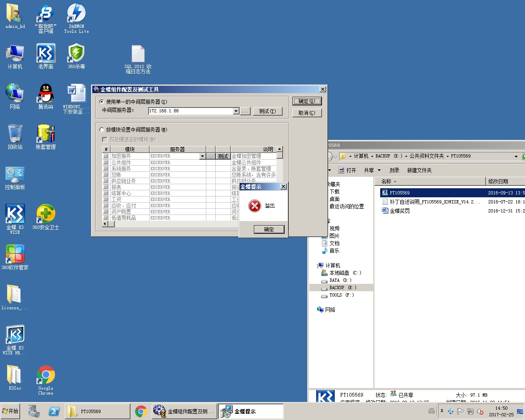The image size is (525, 420).
Task: Click 确定 in the 金蝶提示 error dialog
Action: coord(269,229)
